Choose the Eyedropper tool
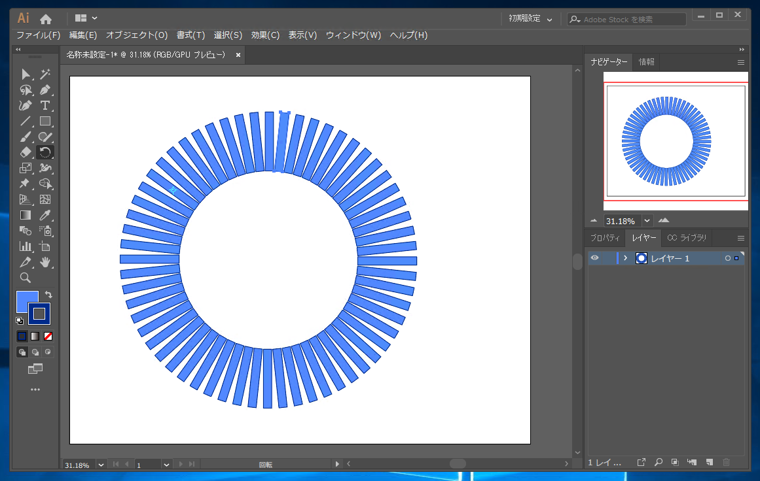 click(x=45, y=215)
